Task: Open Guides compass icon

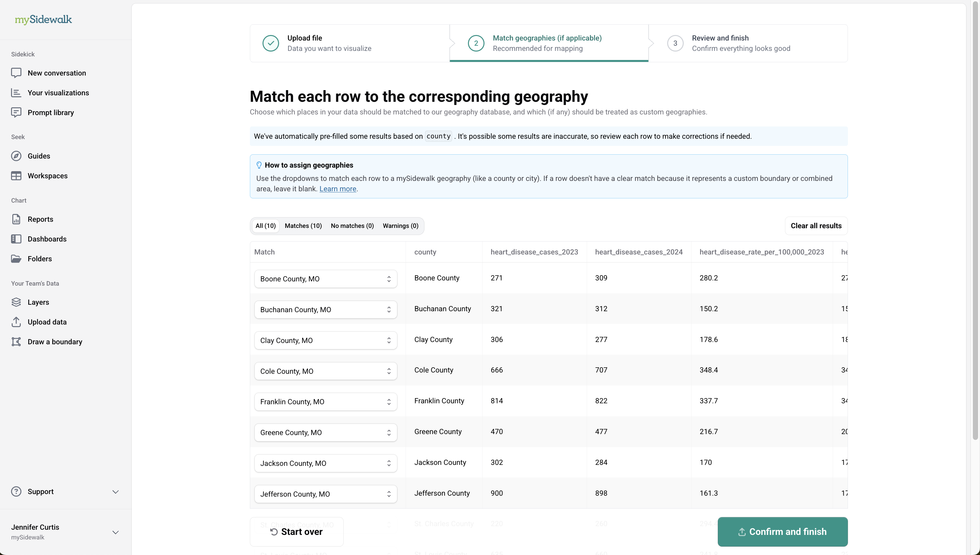Action: pyautogui.click(x=16, y=156)
